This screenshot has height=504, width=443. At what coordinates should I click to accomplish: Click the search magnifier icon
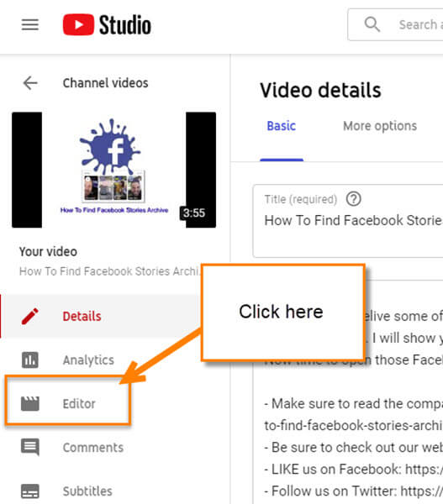click(372, 24)
